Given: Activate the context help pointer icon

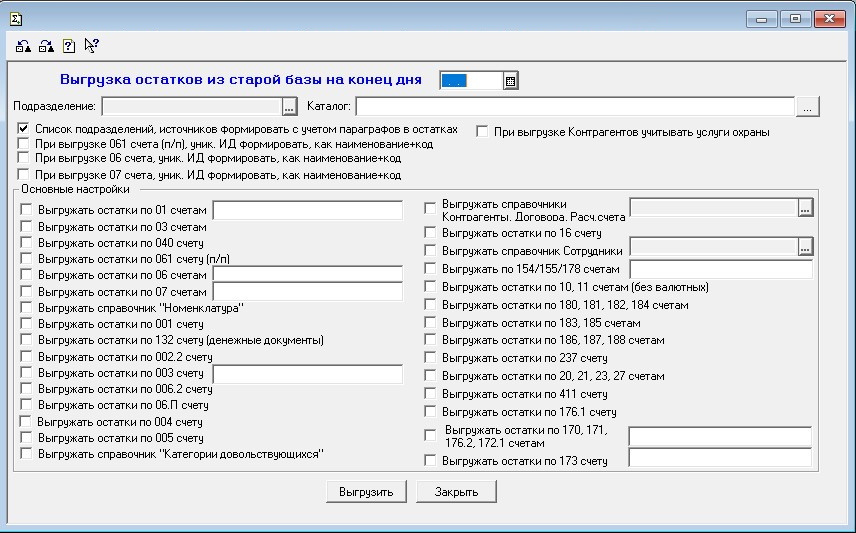Looking at the screenshot, I should [x=91, y=45].
